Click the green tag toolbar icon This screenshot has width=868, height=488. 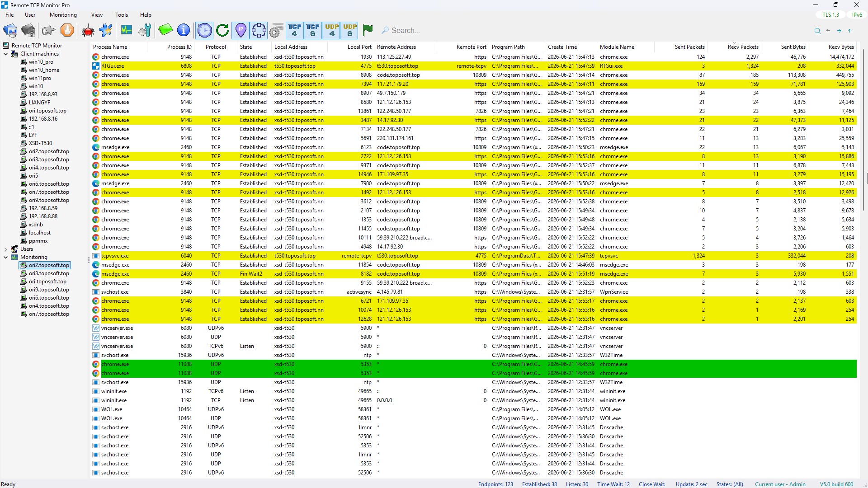click(x=165, y=30)
